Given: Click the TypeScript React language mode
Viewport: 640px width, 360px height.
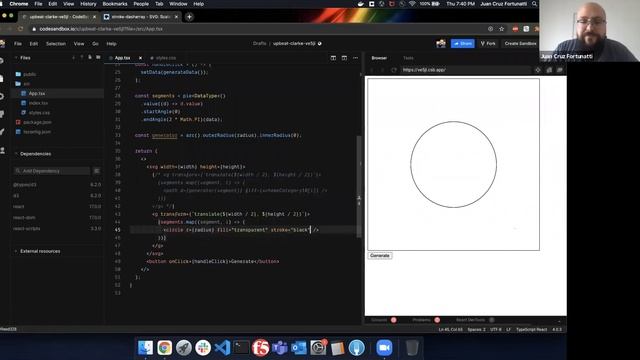Looking at the screenshot, I should 531,329.
